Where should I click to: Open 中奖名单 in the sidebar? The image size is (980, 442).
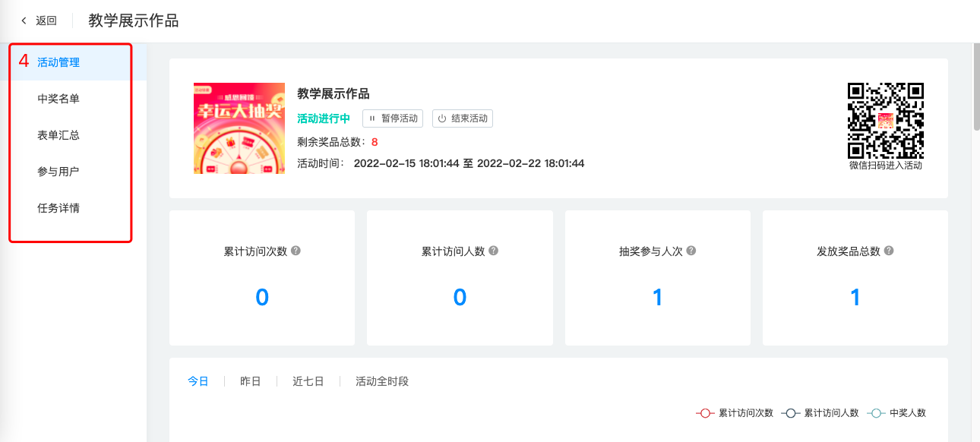pos(58,99)
